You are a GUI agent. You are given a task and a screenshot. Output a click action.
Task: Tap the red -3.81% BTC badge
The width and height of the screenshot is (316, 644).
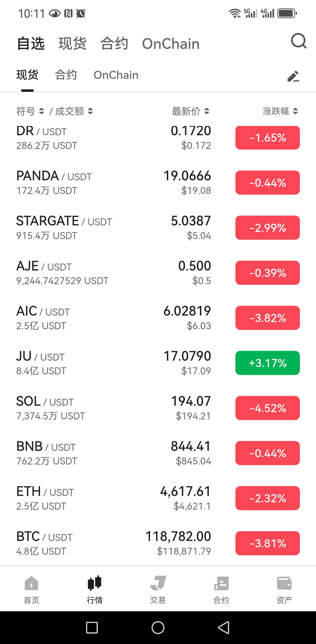268,543
